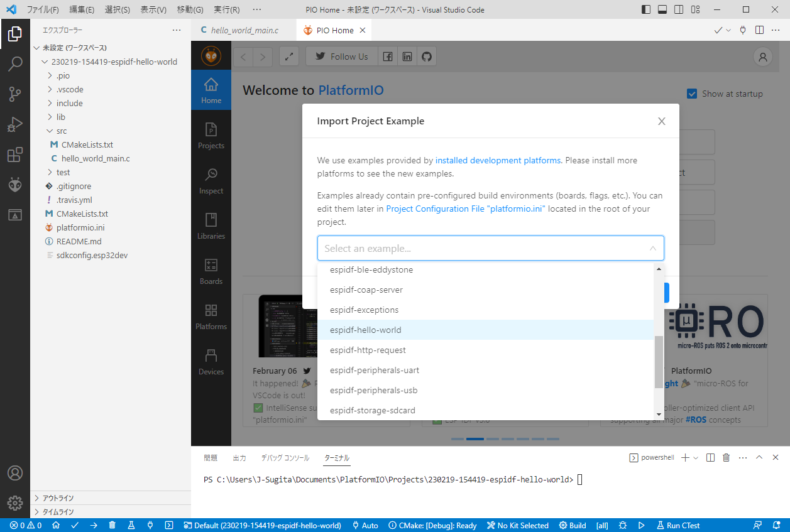Switch to hello_world_main.c editor tab
The height and width of the screenshot is (532, 790).
[245, 30]
